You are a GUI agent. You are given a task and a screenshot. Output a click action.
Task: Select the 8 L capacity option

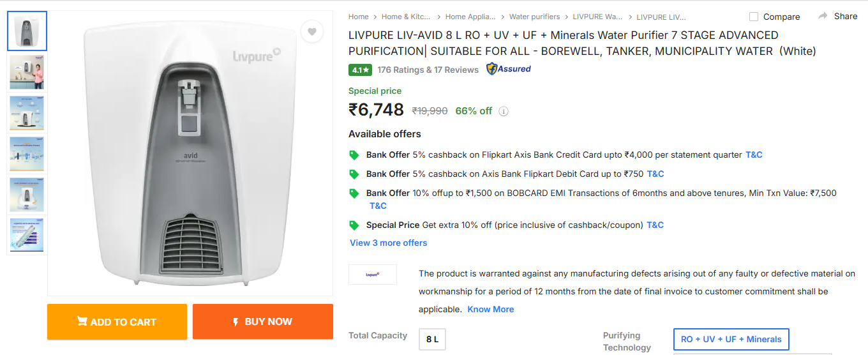[x=432, y=339]
